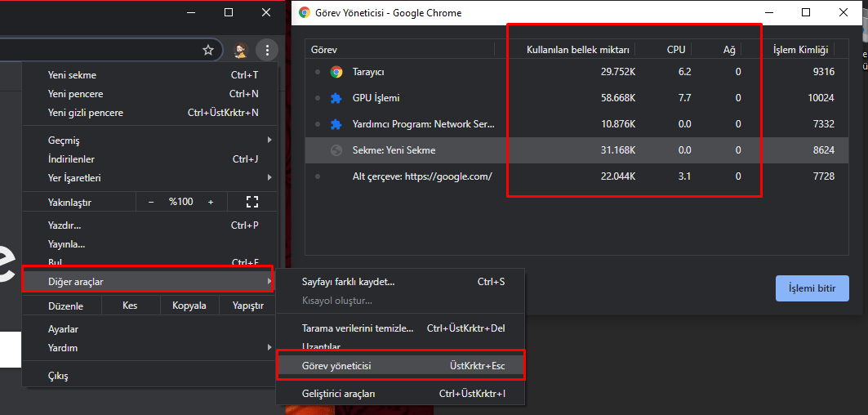Select Yeni sekme menu entry
Viewport: 868px width, 415px height.
click(x=149, y=75)
